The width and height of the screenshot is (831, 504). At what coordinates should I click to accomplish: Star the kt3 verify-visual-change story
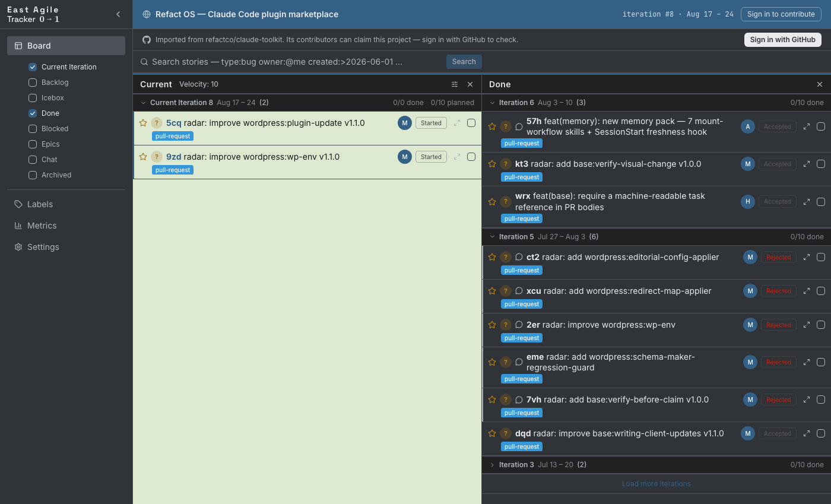tap(492, 164)
